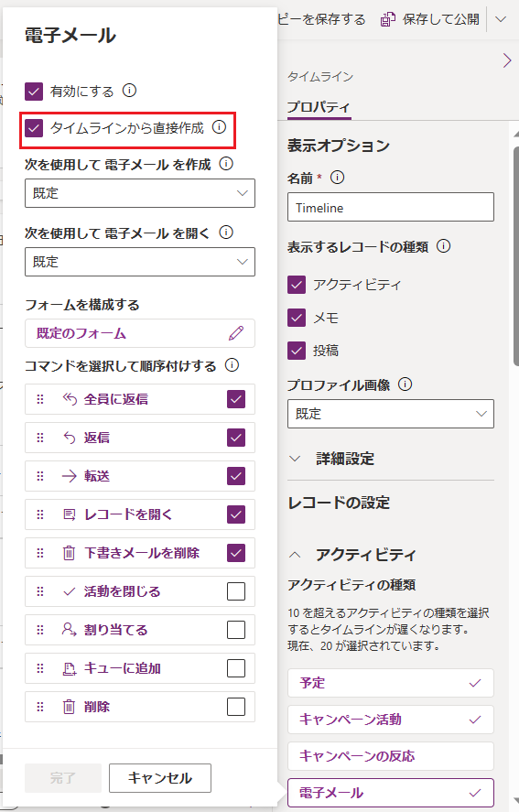The height and width of the screenshot is (812, 519).
Task: Click the 名前 input field containing Timeline
Action: pos(391,207)
